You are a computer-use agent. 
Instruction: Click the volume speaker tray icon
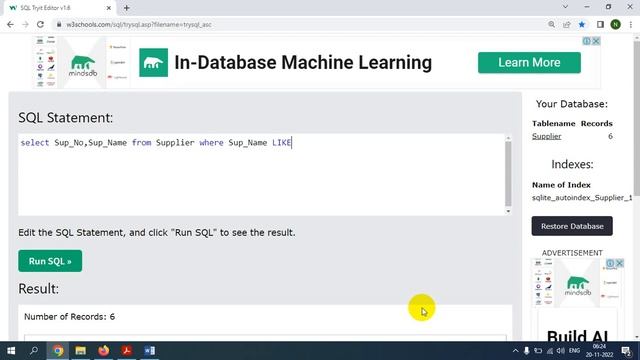coord(560,351)
